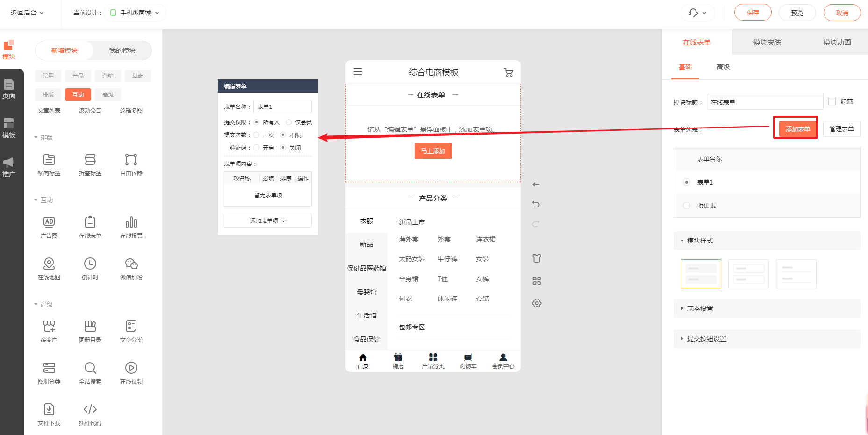
Task: Choose 所有人 for 提交权限
Action: 256,122
